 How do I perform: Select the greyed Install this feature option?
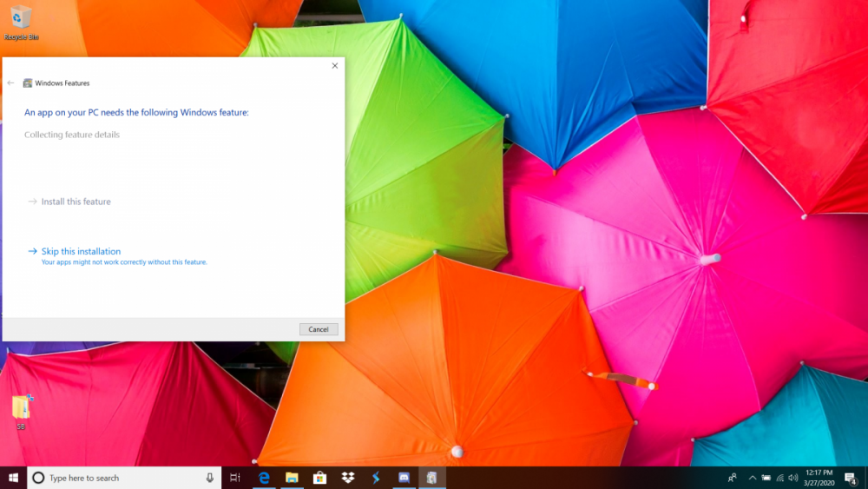(x=76, y=202)
